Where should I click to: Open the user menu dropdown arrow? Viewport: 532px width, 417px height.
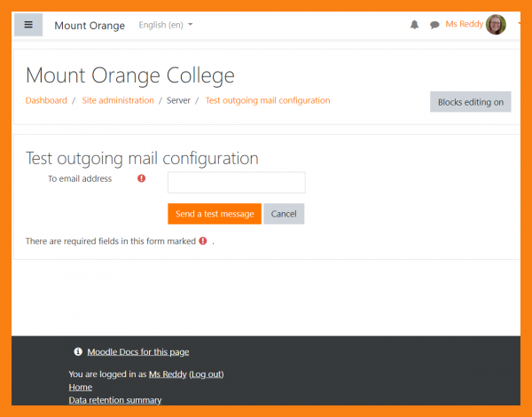(x=519, y=25)
